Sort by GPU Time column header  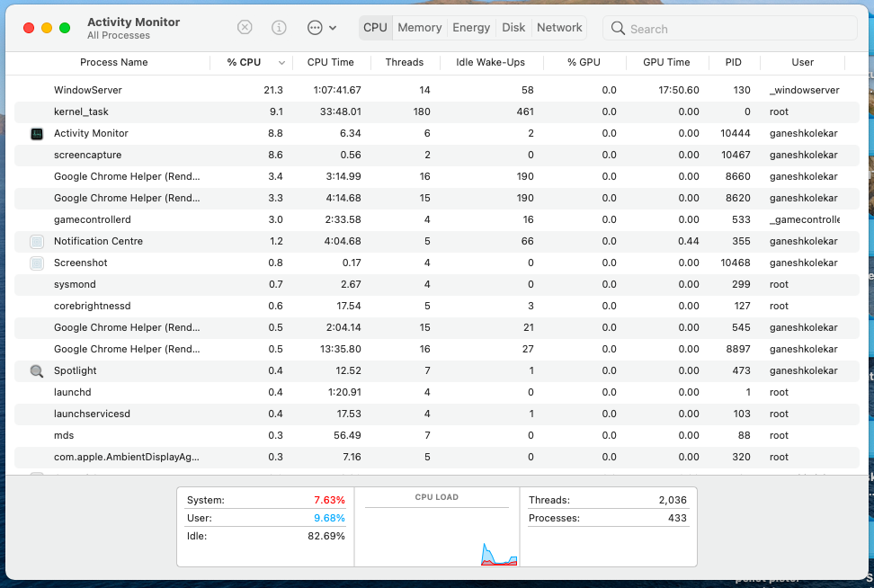666,62
